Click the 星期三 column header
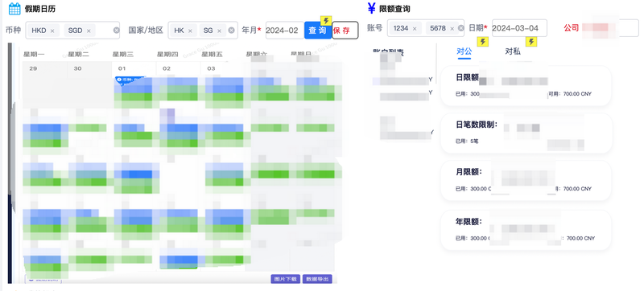The width and height of the screenshot is (644, 291). coord(123,54)
